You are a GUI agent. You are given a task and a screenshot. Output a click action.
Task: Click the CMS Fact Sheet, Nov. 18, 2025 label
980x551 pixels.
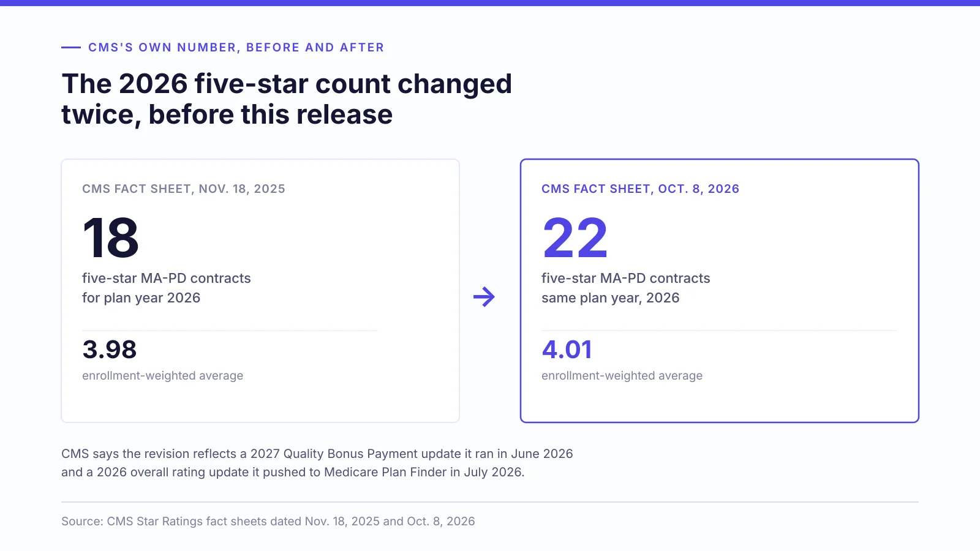pyautogui.click(x=184, y=189)
